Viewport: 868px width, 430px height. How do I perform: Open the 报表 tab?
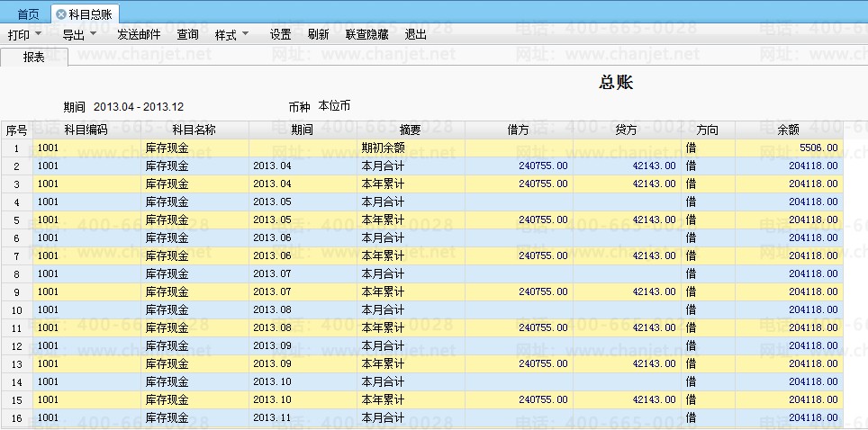[x=34, y=57]
